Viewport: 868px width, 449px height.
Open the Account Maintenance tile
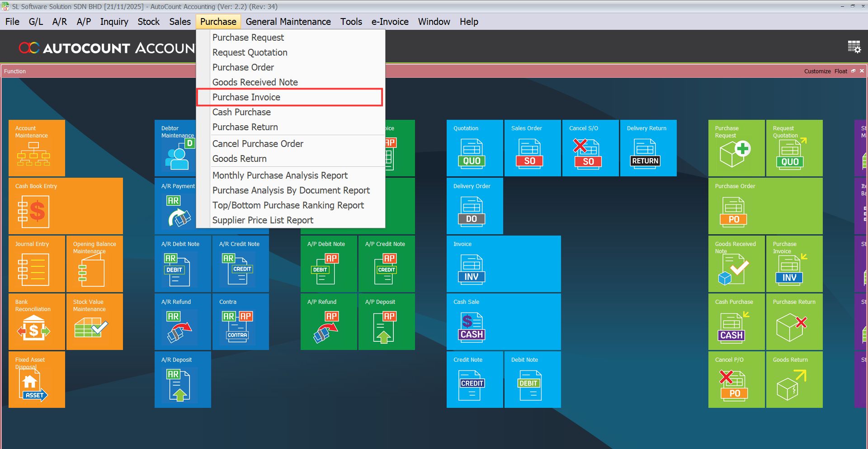pos(36,148)
